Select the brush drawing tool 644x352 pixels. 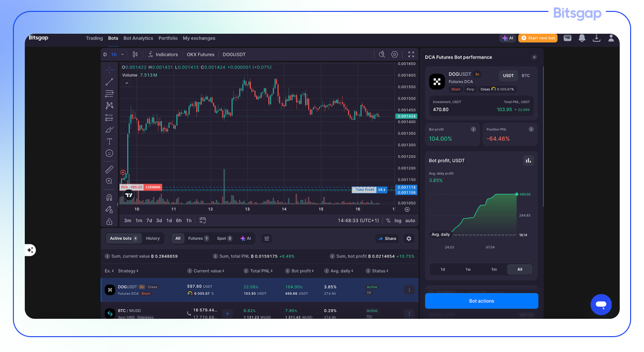point(109,129)
